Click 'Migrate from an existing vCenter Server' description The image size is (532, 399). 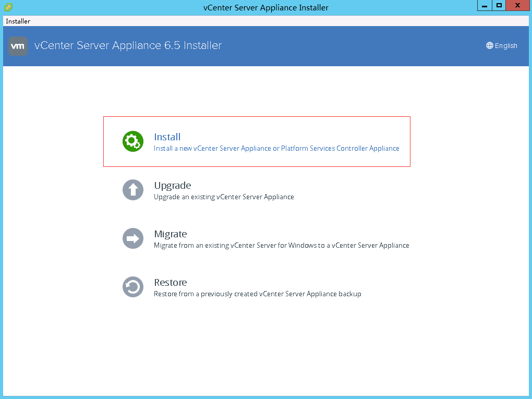(x=282, y=245)
